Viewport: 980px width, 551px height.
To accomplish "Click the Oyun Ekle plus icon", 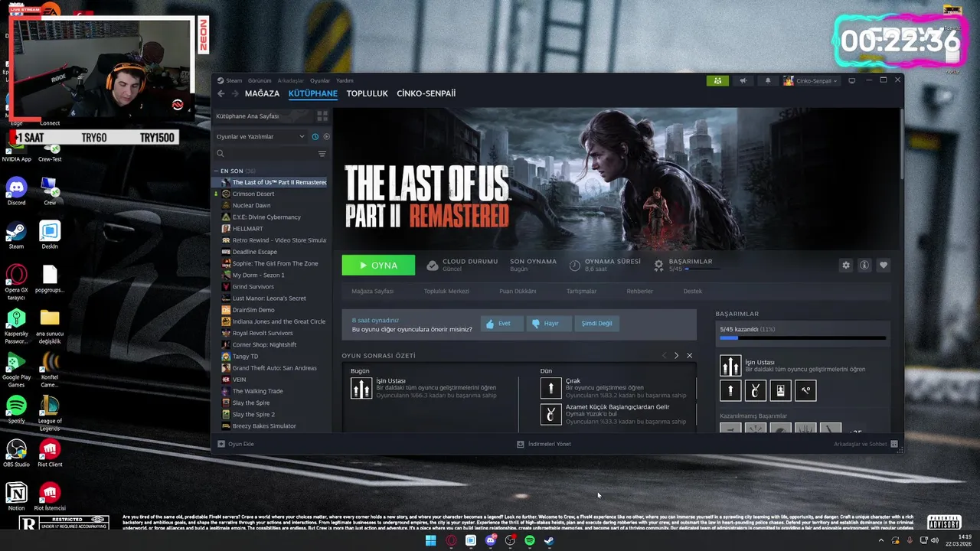I will 221,444.
